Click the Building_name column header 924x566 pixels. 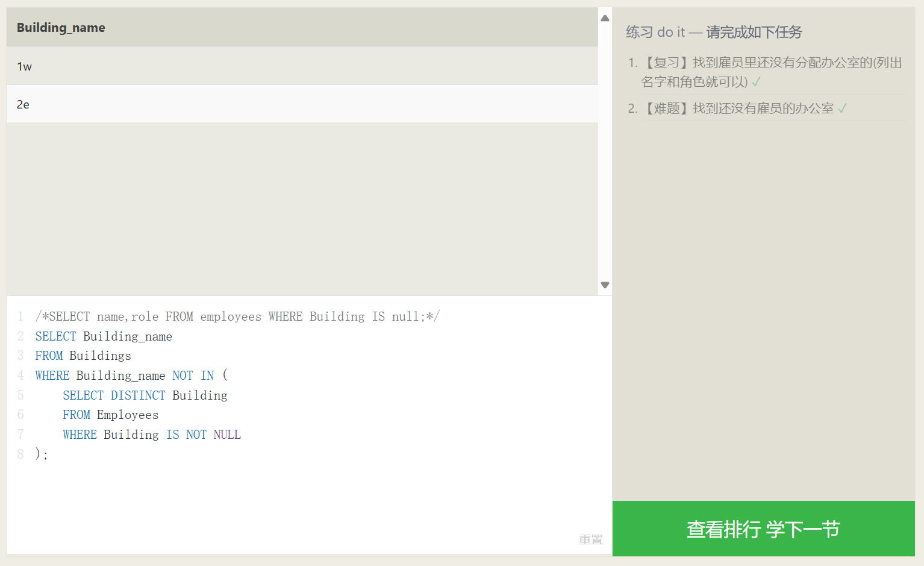tap(61, 28)
